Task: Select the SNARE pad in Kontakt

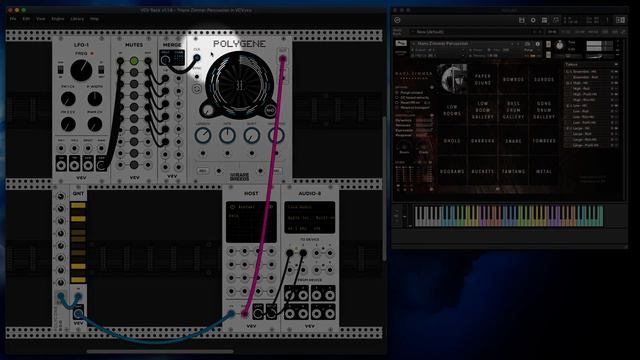Action: pos(513,141)
